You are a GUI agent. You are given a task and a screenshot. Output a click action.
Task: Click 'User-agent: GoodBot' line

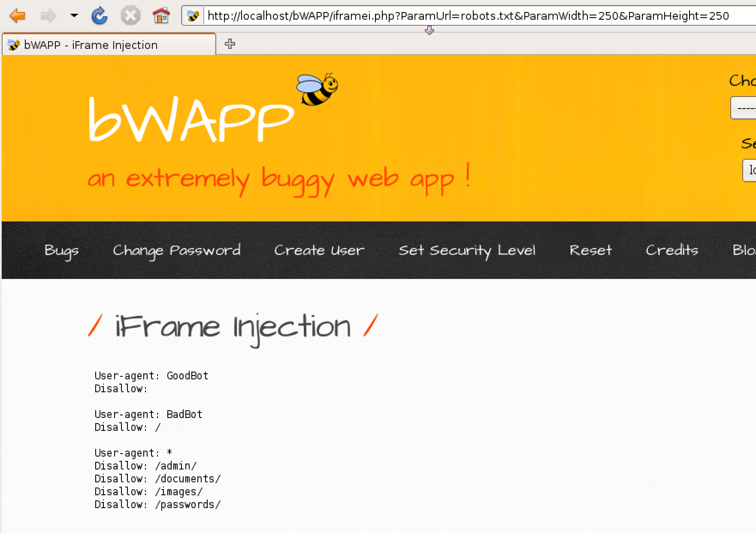coord(151,376)
